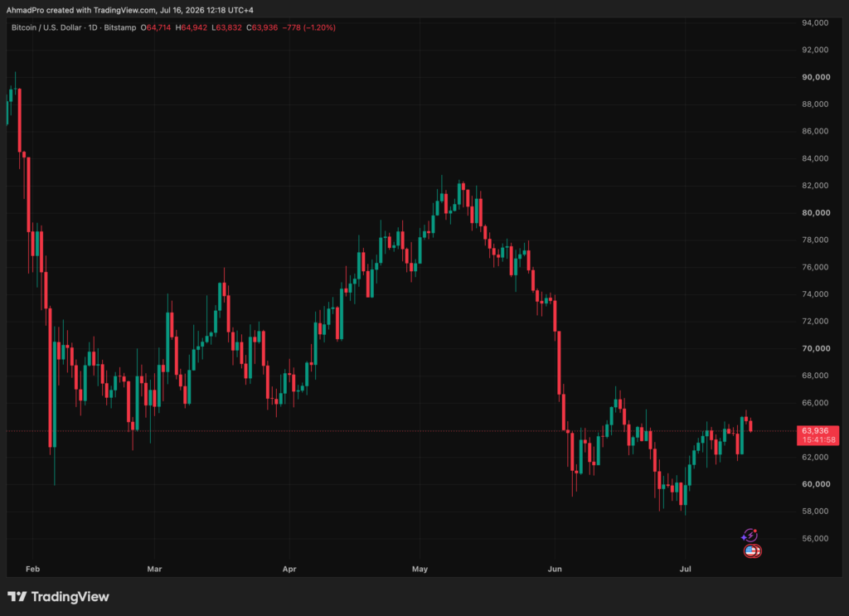Click the Apr label on time axis
Viewport: 849px width, 616px height.
click(289, 569)
